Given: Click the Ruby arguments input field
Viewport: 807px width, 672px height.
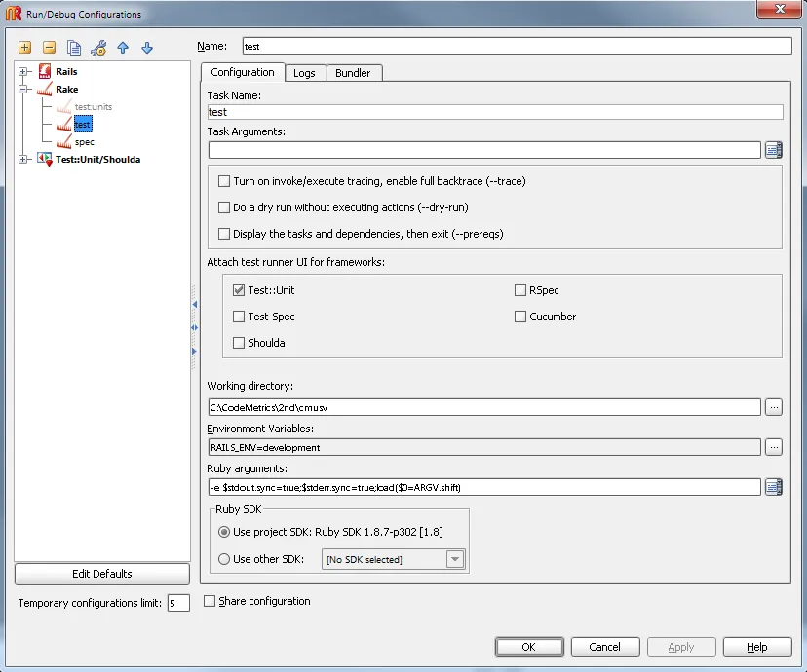Looking at the screenshot, I should click(x=484, y=487).
